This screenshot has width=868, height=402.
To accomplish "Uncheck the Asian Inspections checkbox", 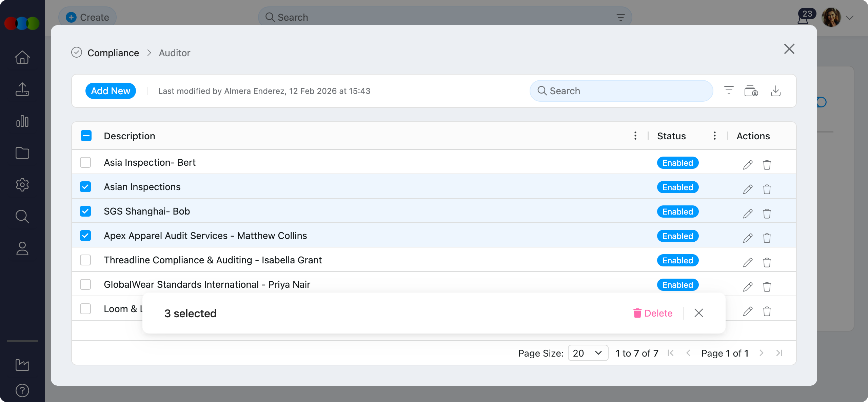I will tap(85, 187).
